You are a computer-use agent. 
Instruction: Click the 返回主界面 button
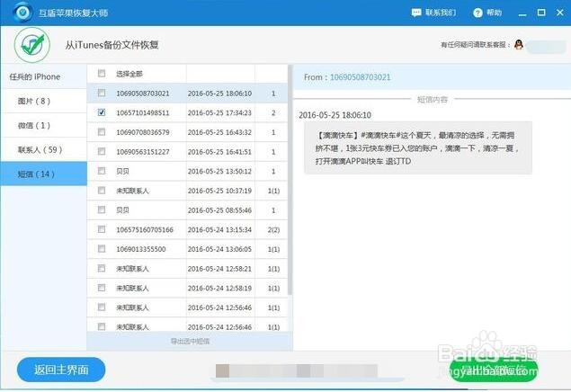point(61,370)
